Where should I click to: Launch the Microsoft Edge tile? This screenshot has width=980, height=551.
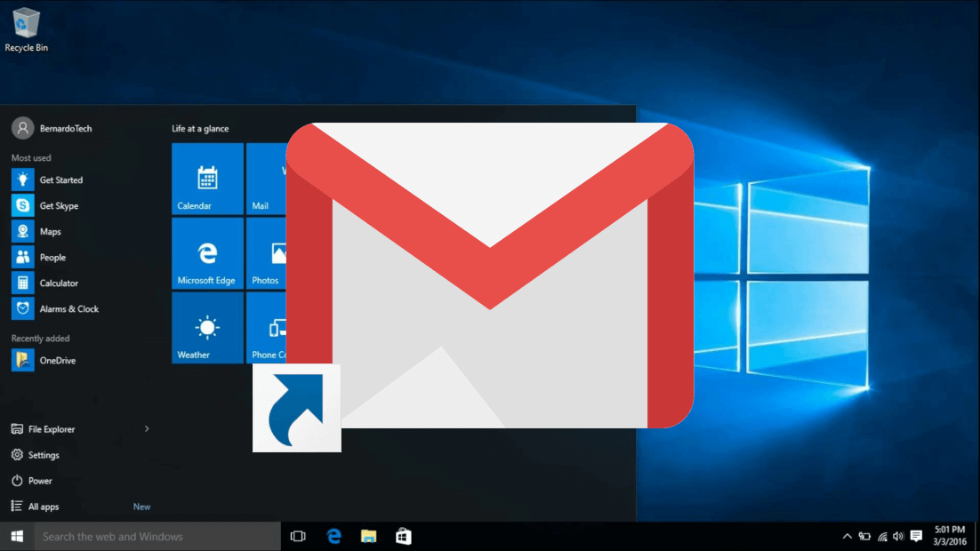point(207,253)
